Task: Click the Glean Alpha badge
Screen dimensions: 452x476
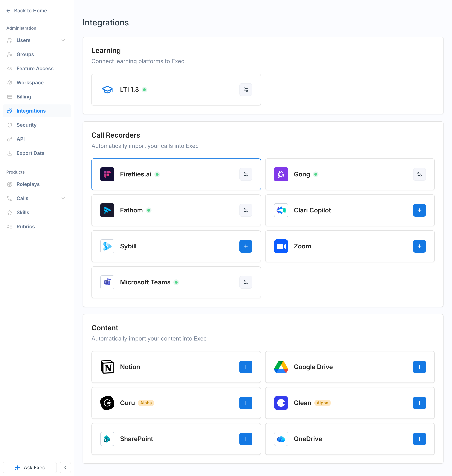Action: (322, 403)
